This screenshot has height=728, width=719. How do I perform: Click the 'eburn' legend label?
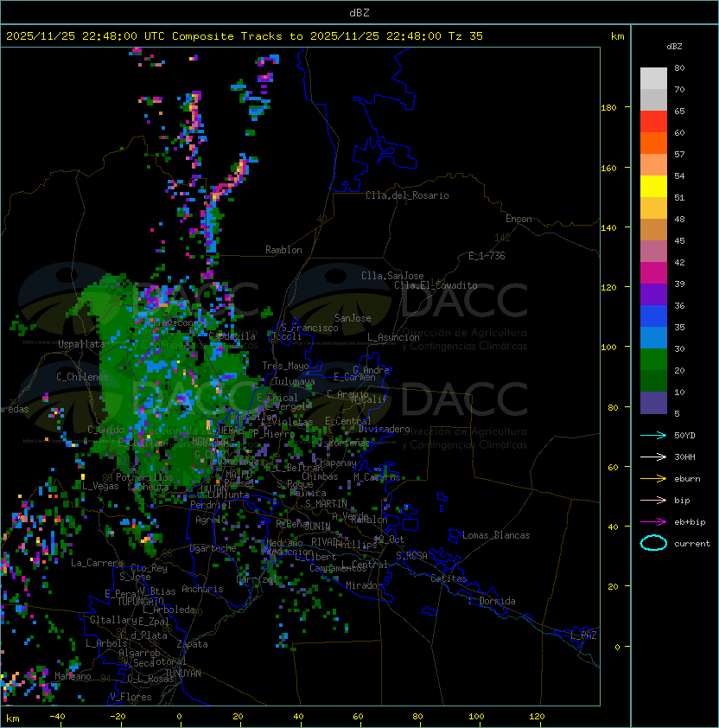[687, 479]
